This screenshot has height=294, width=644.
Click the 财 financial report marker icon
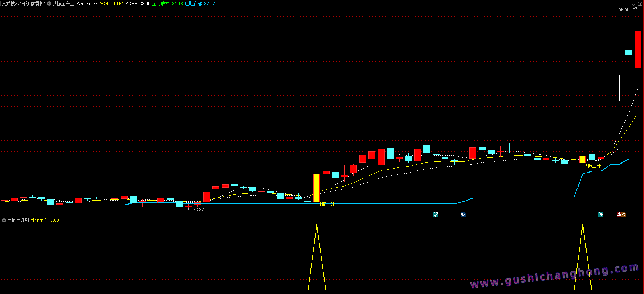(x=463, y=215)
